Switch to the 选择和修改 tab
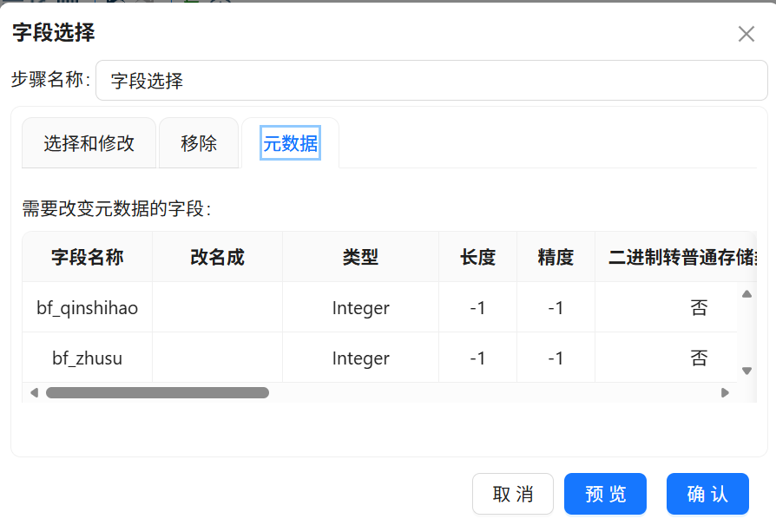The height and width of the screenshot is (532, 776). [89, 143]
